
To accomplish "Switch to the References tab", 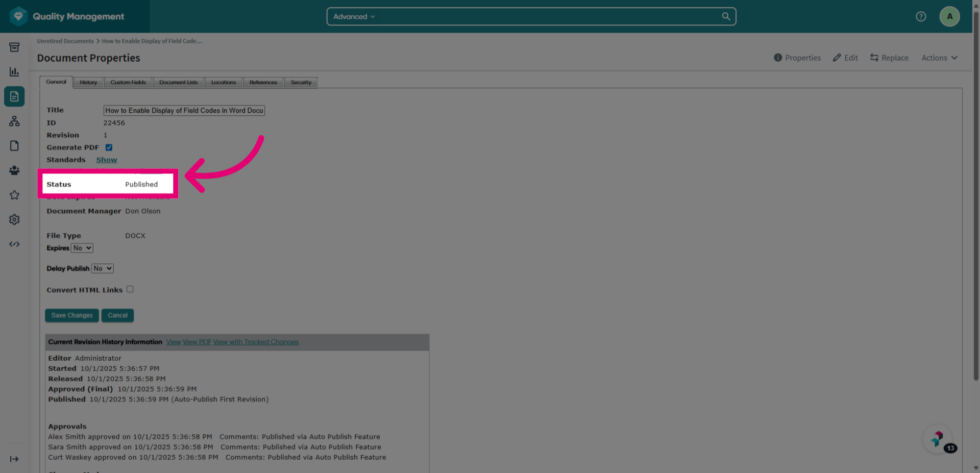I will [263, 82].
